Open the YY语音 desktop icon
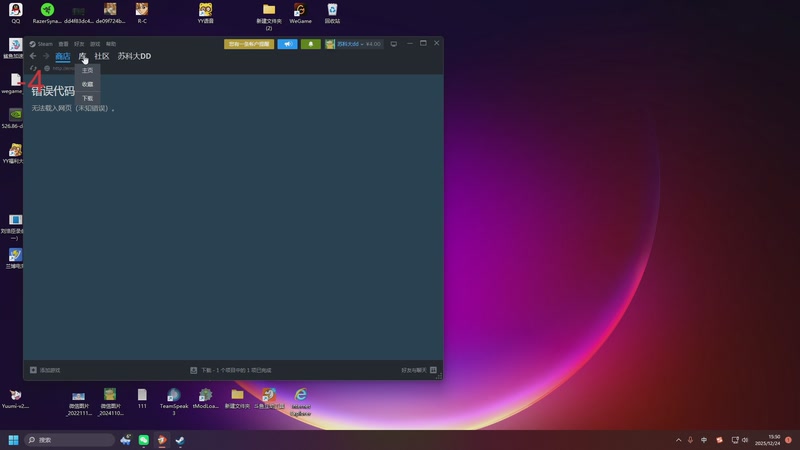The height and width of the screenshot is (450, 800). point(206,13)
